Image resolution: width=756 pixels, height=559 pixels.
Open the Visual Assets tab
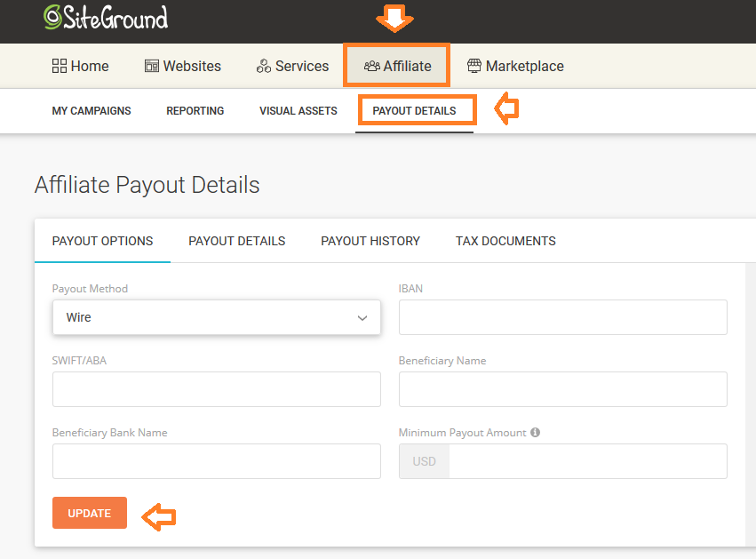(298, 111)
